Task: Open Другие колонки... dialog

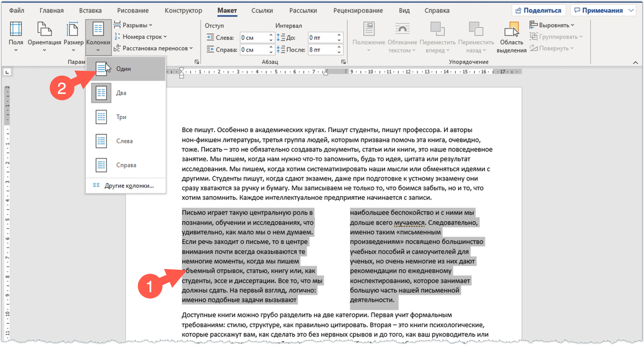Action: (x=126, y=186)
